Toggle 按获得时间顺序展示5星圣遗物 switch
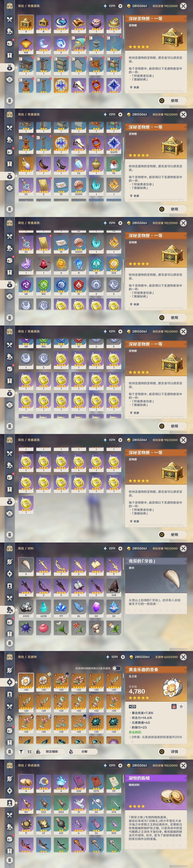 116,668
